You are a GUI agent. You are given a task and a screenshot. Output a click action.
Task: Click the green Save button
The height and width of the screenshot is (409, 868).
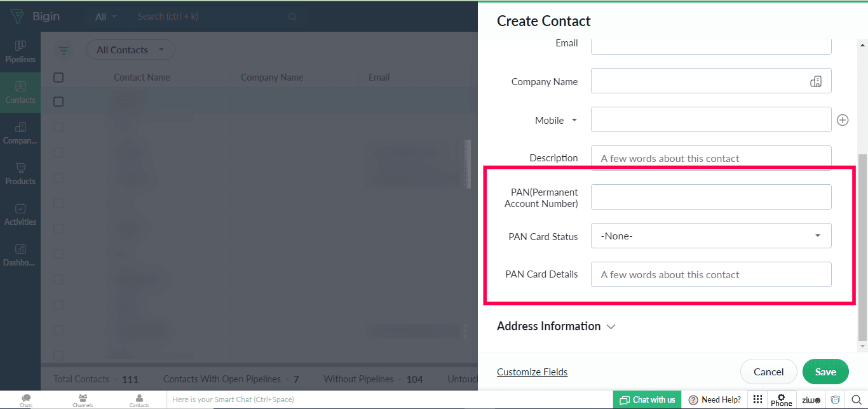(x=825, y=372)
